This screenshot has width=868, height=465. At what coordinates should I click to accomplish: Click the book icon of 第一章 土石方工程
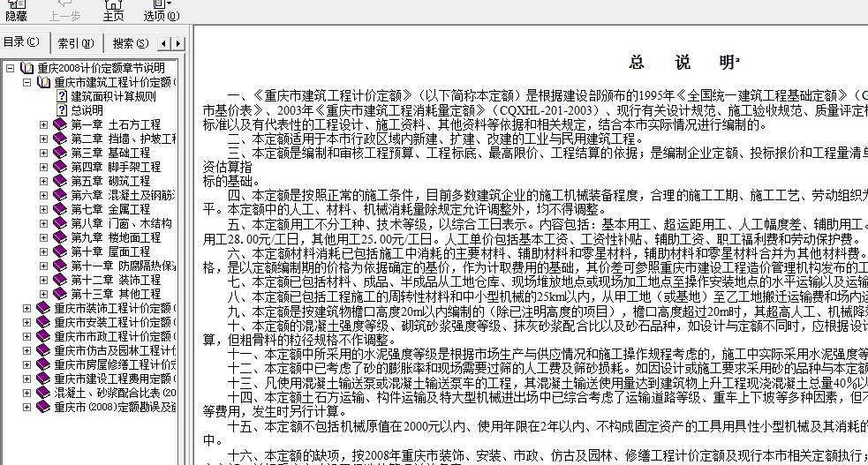tap(60, 124)
